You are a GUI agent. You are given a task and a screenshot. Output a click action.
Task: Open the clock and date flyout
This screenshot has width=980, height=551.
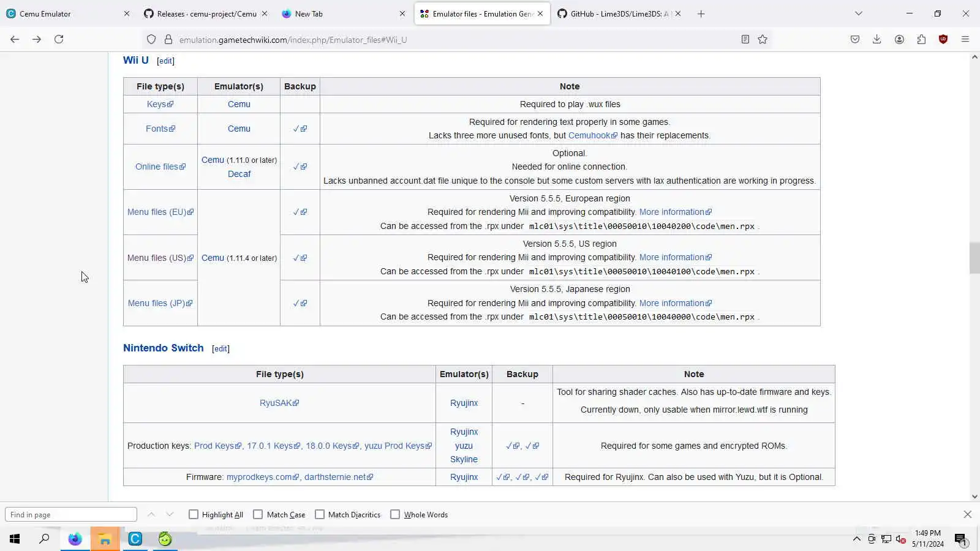coord(928,539)
